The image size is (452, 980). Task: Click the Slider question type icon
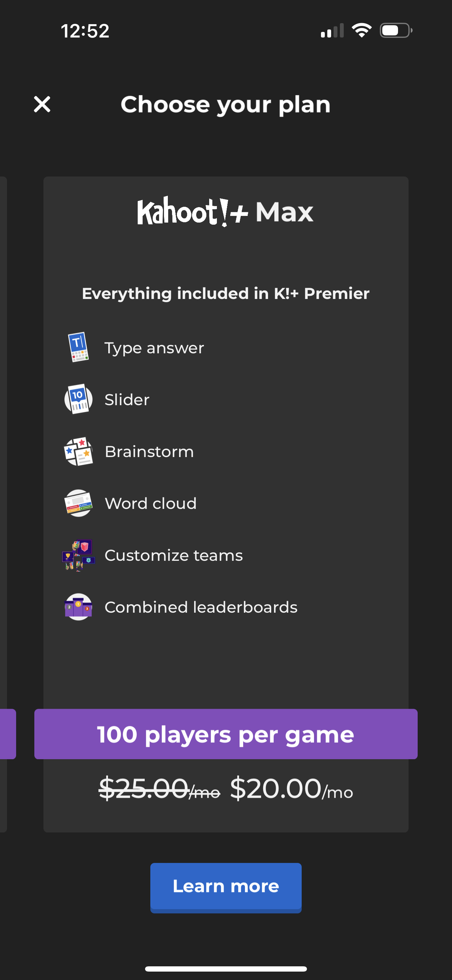(79, 399)
